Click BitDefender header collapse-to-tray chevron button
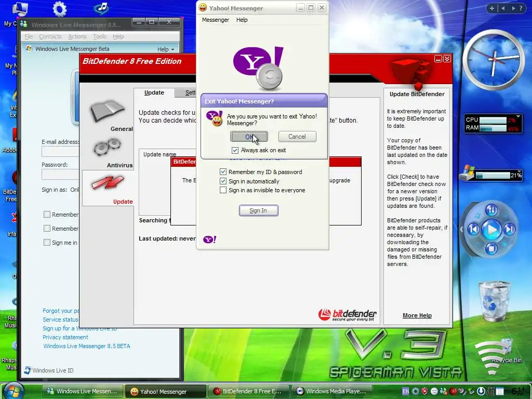 [x=447, y=59]
